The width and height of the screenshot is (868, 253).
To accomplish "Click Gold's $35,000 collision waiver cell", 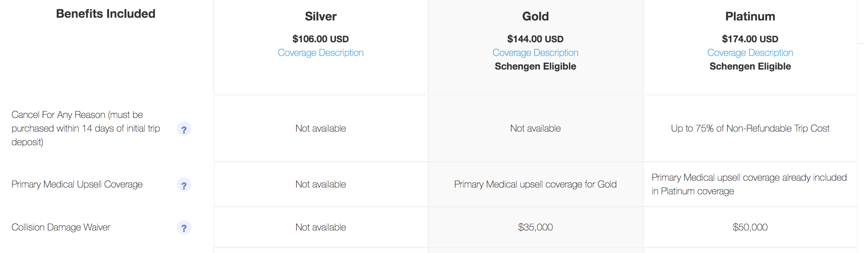I will point(535,227).
